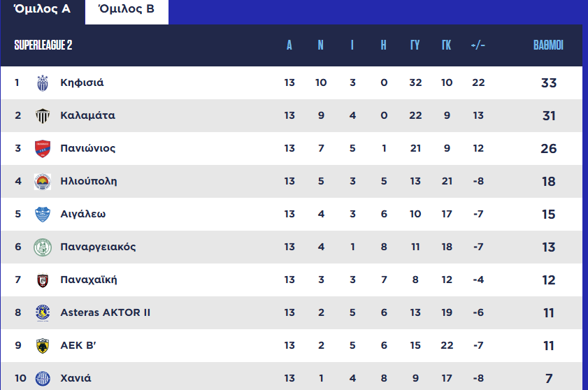Image resolution: width=588 pixels, height=390 pixels.
Task: Click the ΒΑΘΜΟΙ column header
Action: tap(548, 45)
